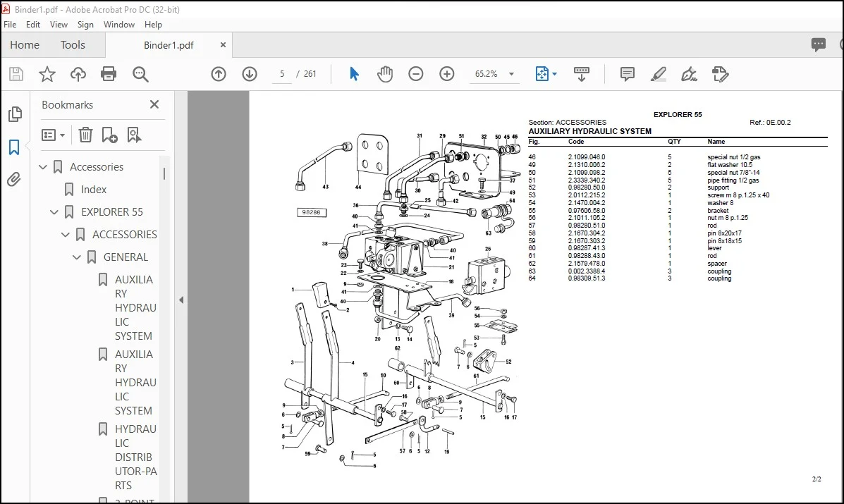Screen dimensions: 844x504
Task: Click the Fit page view icon
Action: [542, 74]
